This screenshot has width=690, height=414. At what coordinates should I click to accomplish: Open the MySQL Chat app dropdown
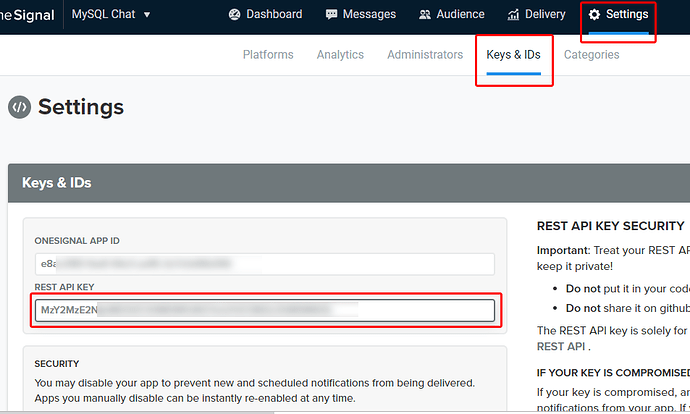(x=111, y=15)
